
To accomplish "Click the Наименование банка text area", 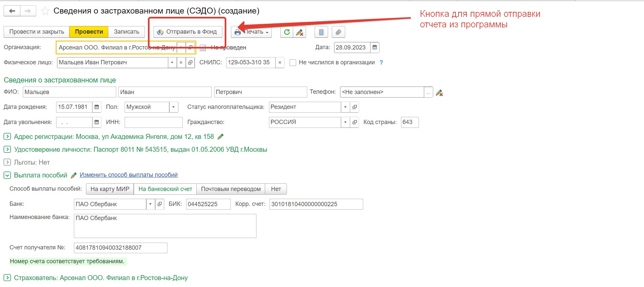I will pos(165,226).
